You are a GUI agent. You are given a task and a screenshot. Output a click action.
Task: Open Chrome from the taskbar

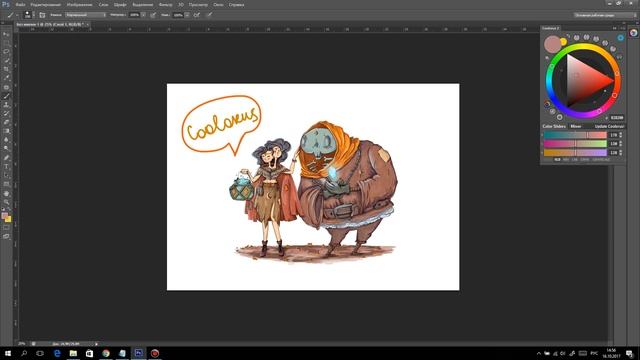coord(106,353)
